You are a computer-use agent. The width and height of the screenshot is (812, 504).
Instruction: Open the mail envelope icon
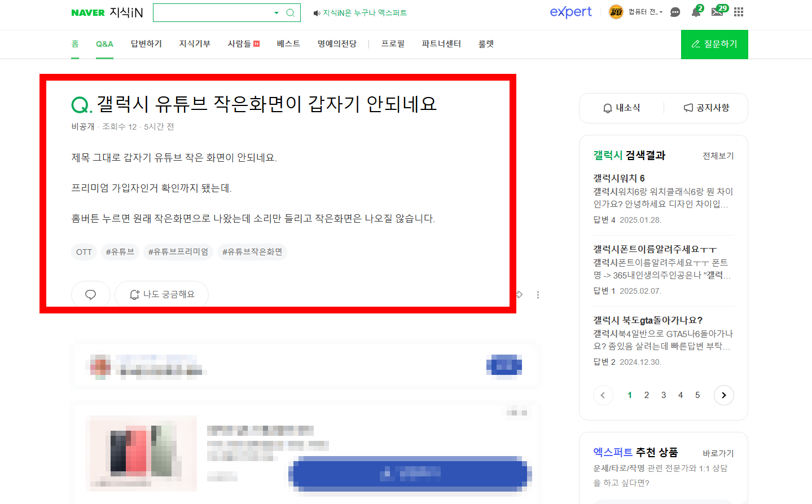point(718,12)
